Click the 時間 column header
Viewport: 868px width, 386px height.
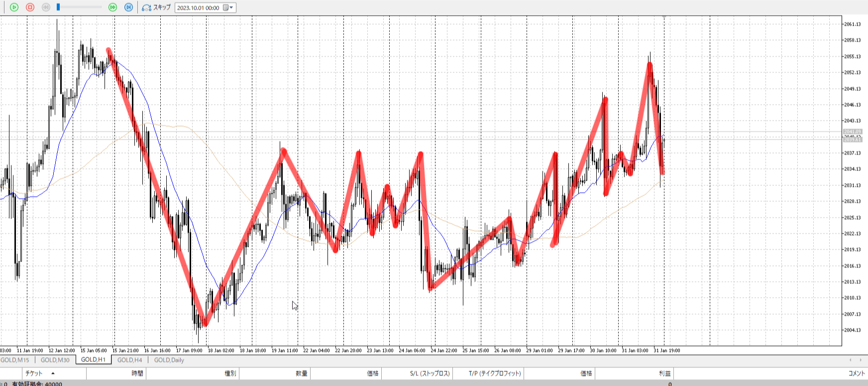tap(137, 374)
